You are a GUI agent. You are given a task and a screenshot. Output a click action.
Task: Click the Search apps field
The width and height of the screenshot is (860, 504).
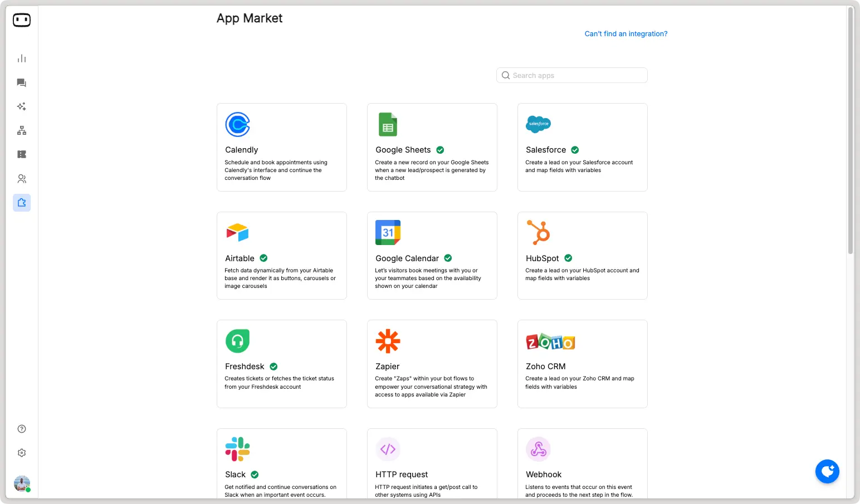571,75
